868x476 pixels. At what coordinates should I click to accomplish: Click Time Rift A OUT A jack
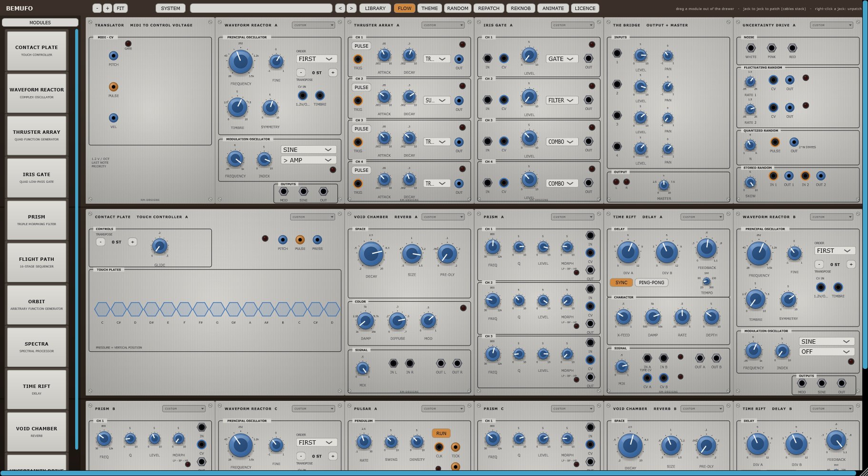pos(700,358)
